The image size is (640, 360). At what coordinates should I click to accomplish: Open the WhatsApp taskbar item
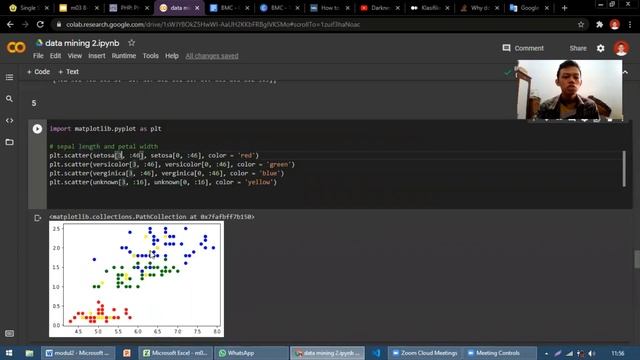point(251,353)
